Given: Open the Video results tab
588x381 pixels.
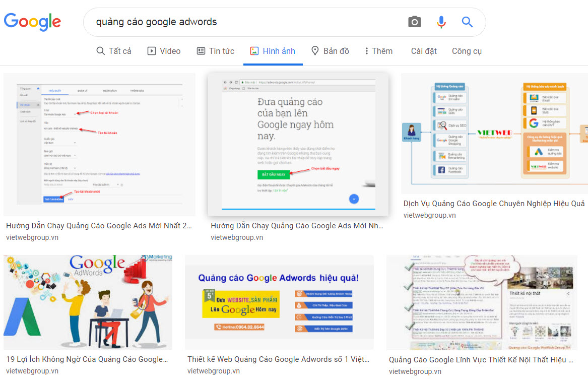Looking at the screenshot, I should coord(164,51).
